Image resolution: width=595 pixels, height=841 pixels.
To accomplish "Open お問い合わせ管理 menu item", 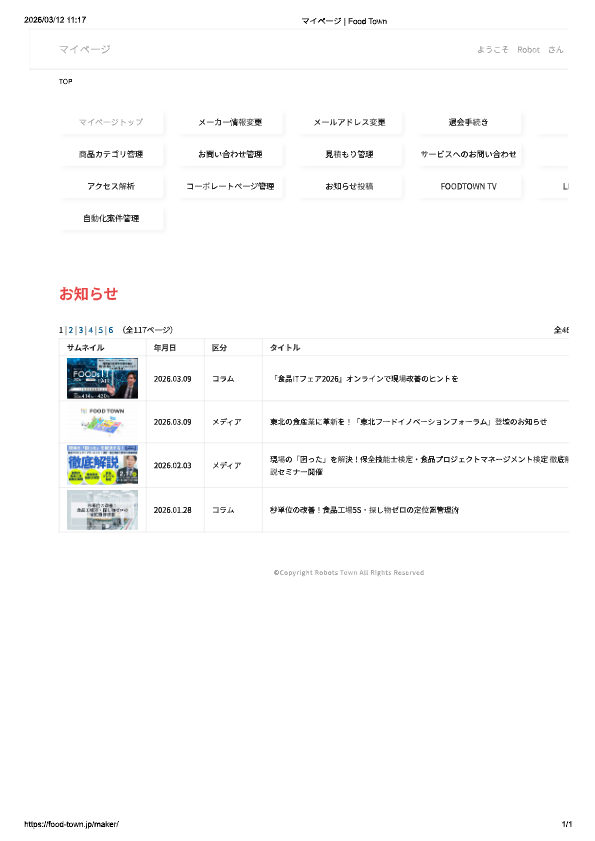I will (230, 154).
